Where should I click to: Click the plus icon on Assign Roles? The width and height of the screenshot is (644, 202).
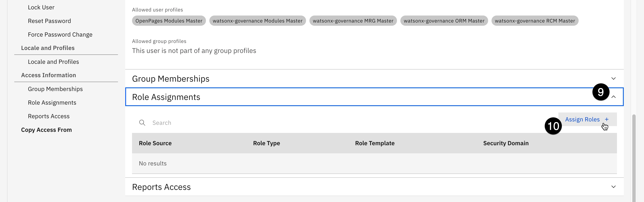[607, 119]
